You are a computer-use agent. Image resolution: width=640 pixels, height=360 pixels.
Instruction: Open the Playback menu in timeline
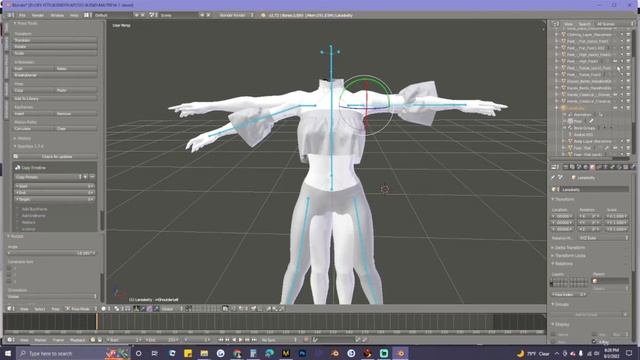[77, 340]
